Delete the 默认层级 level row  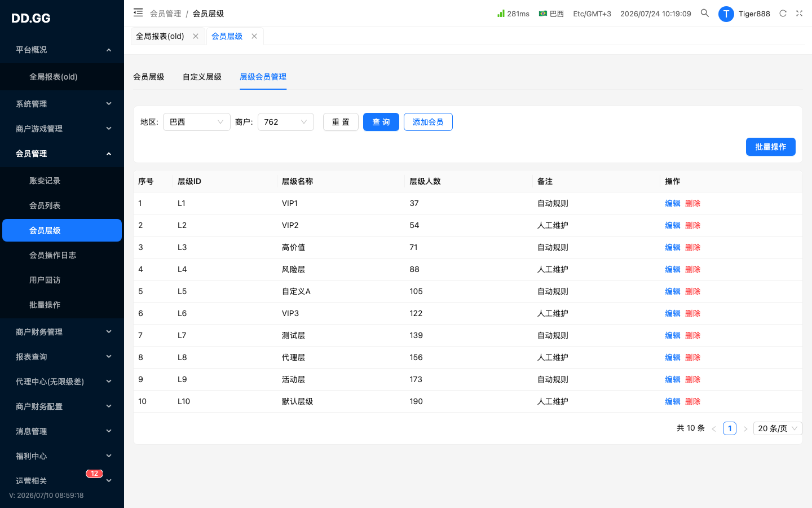coord(693,401)
